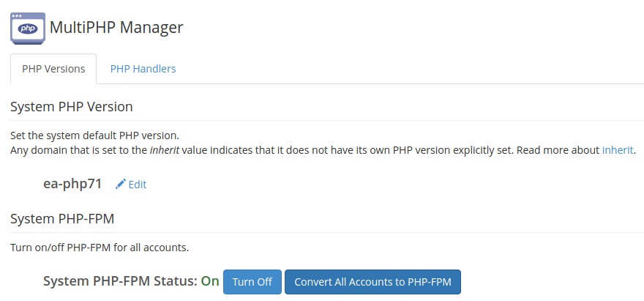Select the MultiPHP Manager page title

pos(116,28)
